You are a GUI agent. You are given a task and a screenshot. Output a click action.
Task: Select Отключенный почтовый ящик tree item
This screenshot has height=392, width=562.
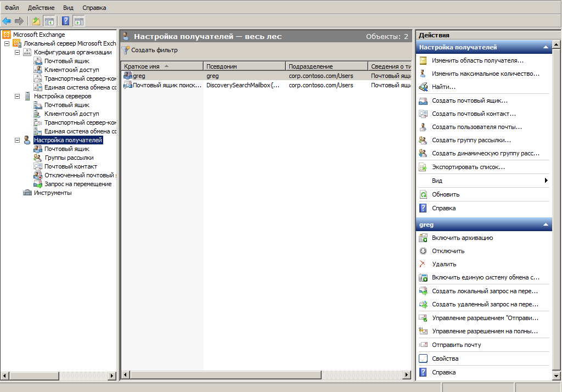coord(80,175)
